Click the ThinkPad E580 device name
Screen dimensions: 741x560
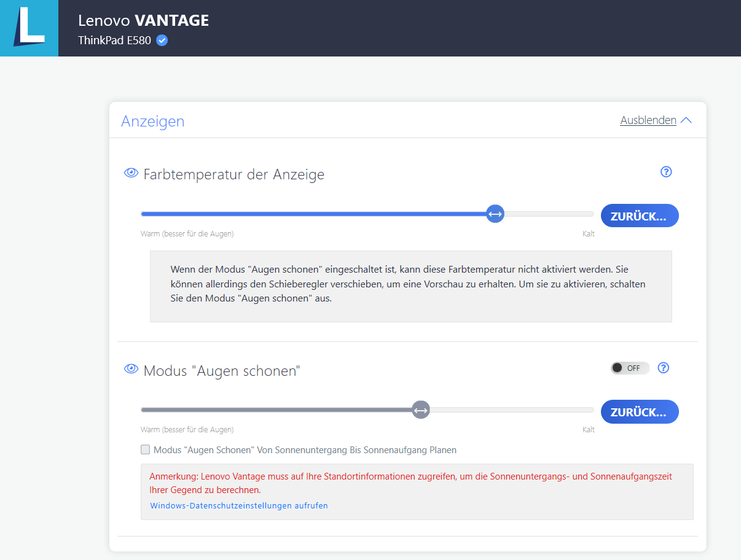click(114, 41)
